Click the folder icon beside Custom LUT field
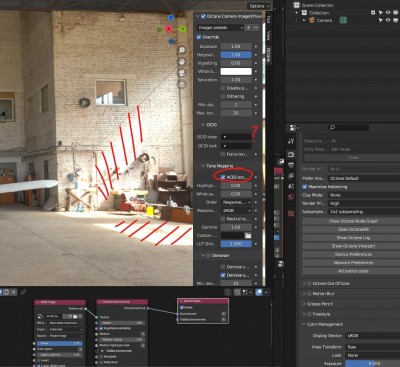The height and width of the screenshot is (367, 400). (248, 235)
